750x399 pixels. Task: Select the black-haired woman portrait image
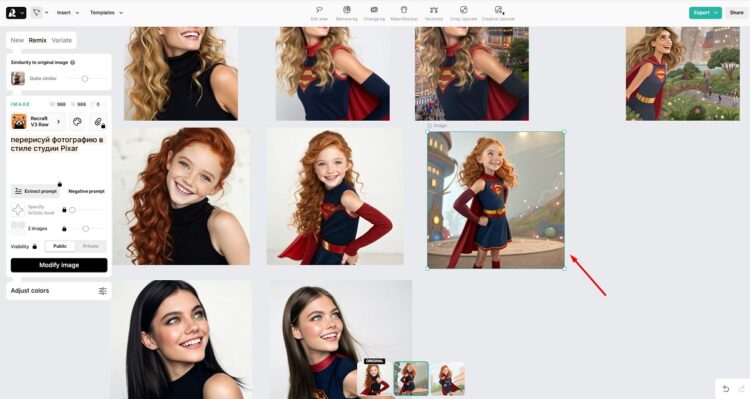coord(181,340)
